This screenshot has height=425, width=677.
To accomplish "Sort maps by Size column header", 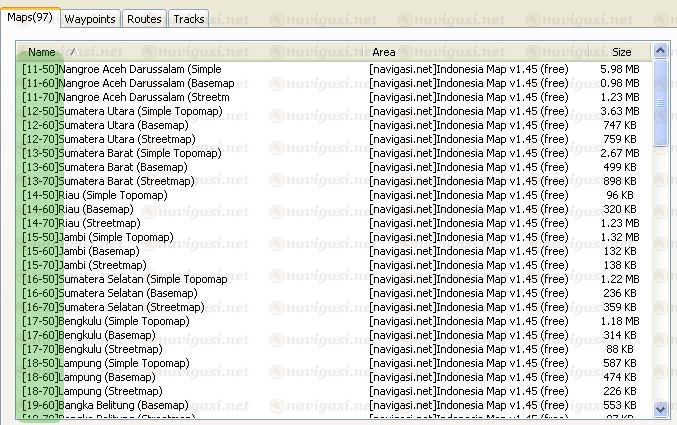I will click(621, 52).
